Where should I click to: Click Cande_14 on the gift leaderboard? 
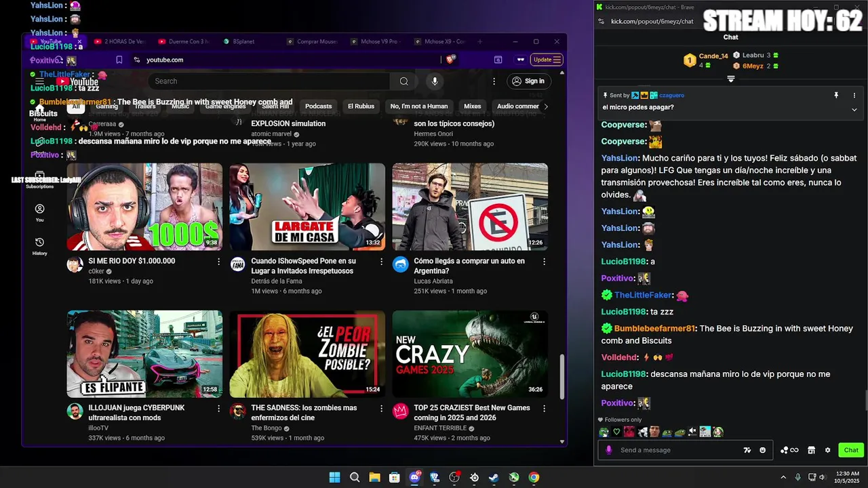(x=713, y=56)
